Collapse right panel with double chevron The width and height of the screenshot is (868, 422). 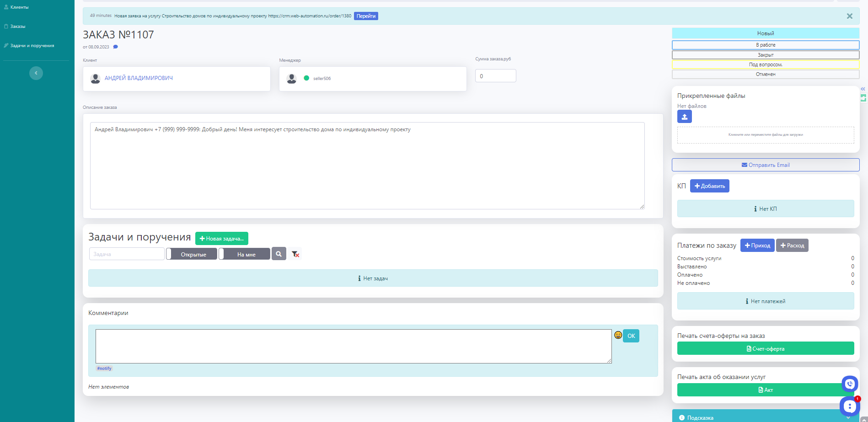tap(863, 89)
